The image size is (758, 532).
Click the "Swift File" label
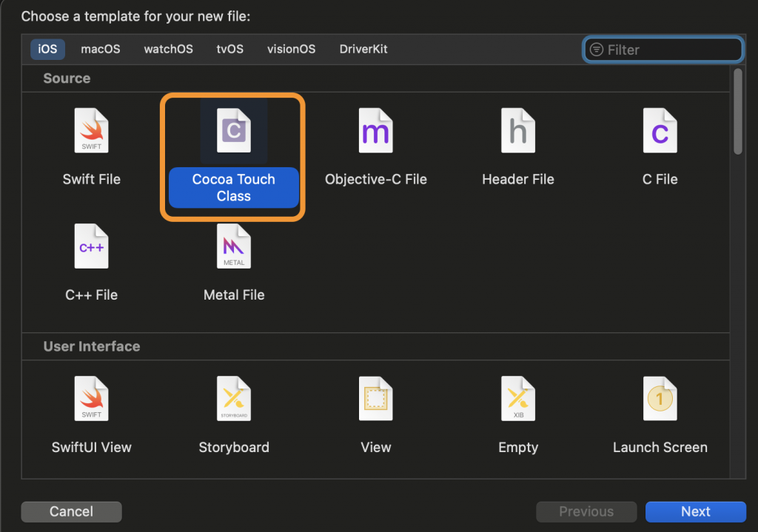coord(91,179)
